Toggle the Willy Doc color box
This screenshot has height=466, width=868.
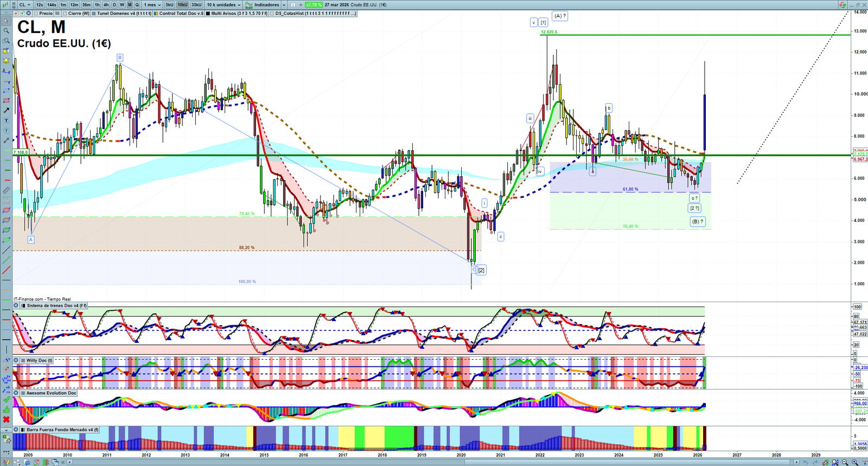(x=23, y=360)
